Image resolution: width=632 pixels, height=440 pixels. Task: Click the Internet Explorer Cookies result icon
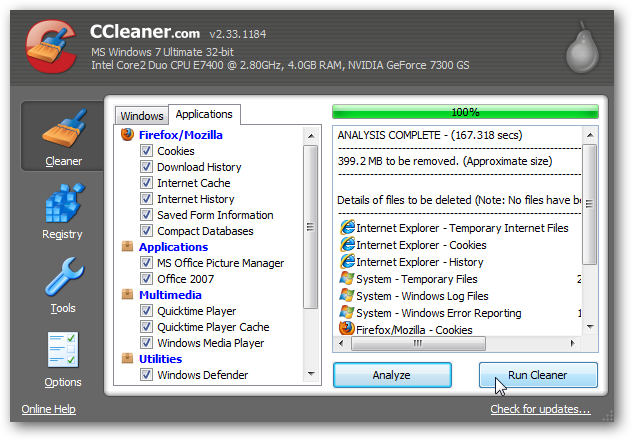click(x=347, y=245)
